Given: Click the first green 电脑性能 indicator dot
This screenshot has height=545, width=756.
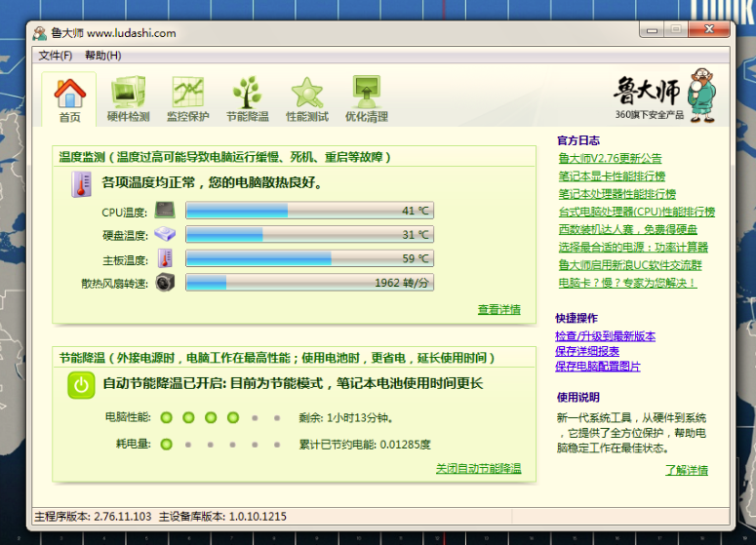Looking at the screenshot, I should 167,417.
